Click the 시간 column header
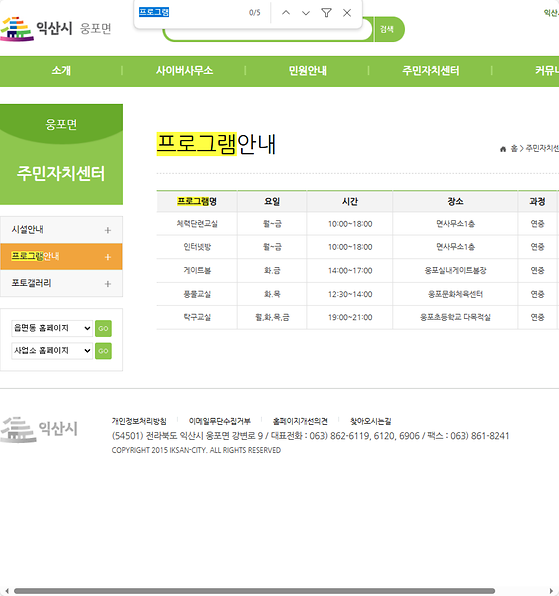Screen dimensions: 559x596 pyautogui.click(x=350, y=201)
